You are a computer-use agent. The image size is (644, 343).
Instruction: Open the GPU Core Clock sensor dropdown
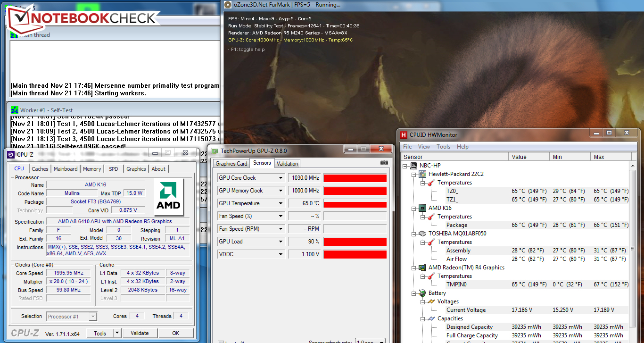(281, 178)
